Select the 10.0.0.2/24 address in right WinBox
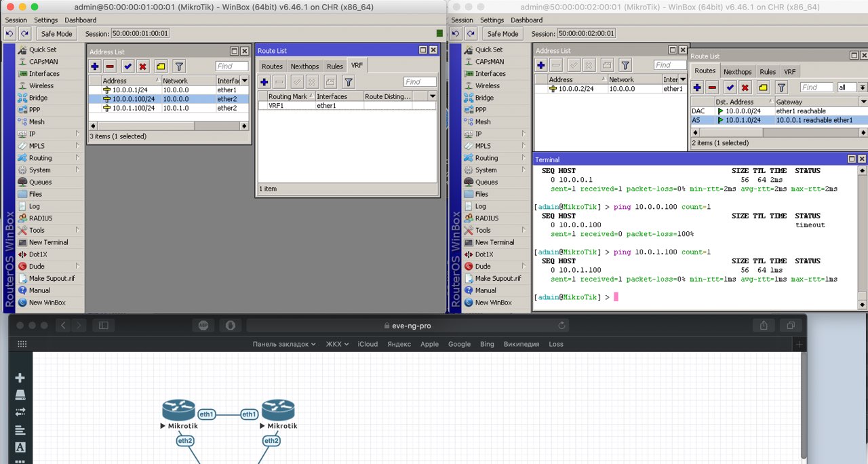The image size is (868, 464). 611,89
